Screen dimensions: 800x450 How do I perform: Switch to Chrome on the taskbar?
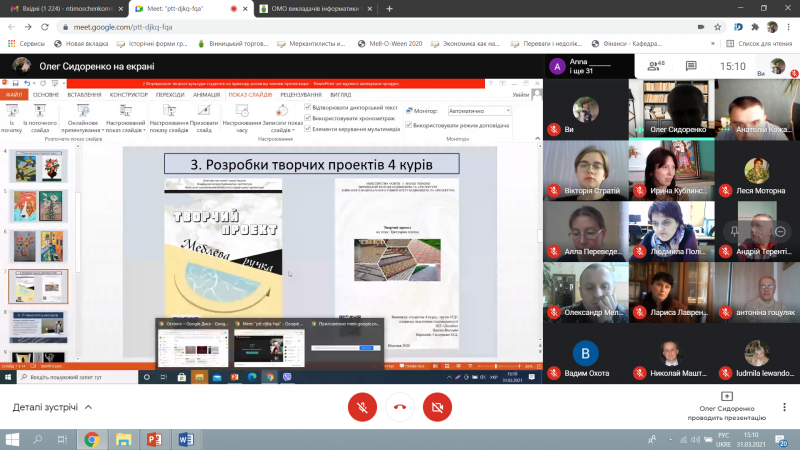[x=92, y=439]
